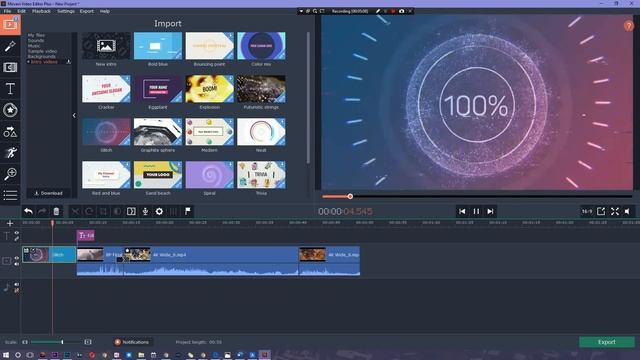The height and width of the screenshot is (360, 640).
Task: Open the Edit menu
Action: (22, 11)
